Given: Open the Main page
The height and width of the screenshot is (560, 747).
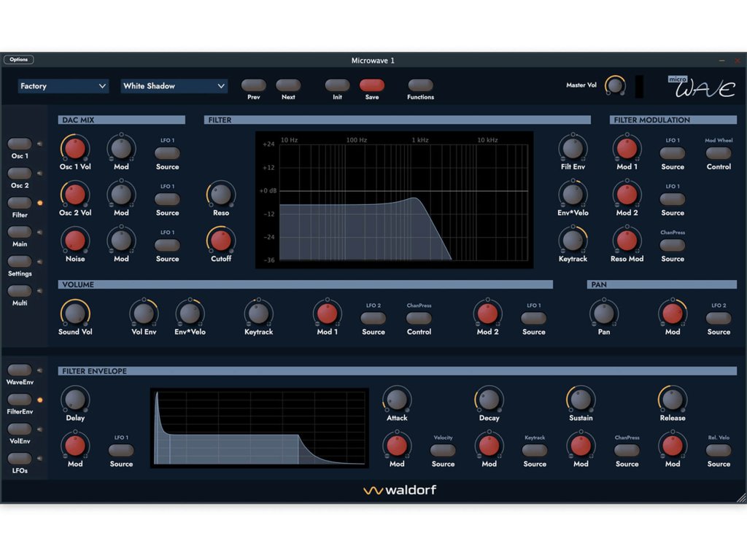Looking at the screenshot, I should pyautogui.click(x=20, y=232).
